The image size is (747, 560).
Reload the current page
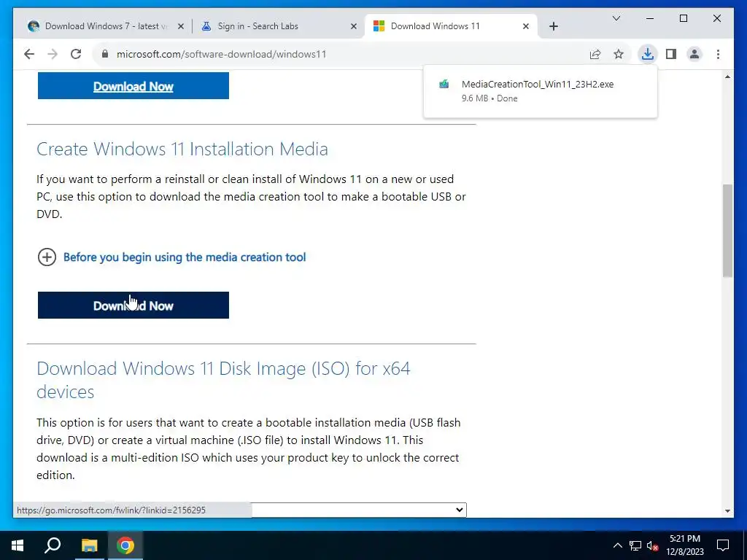pos(76,54)
